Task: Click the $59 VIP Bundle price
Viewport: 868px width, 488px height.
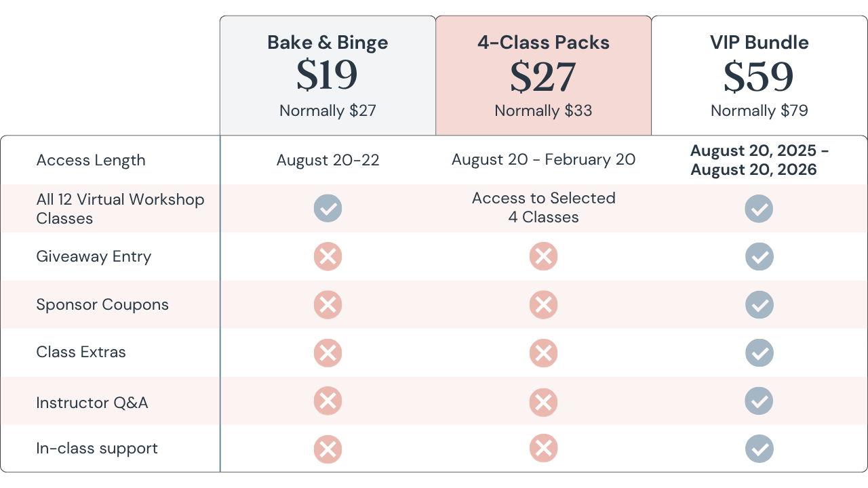Action: (x=759, y=76)
